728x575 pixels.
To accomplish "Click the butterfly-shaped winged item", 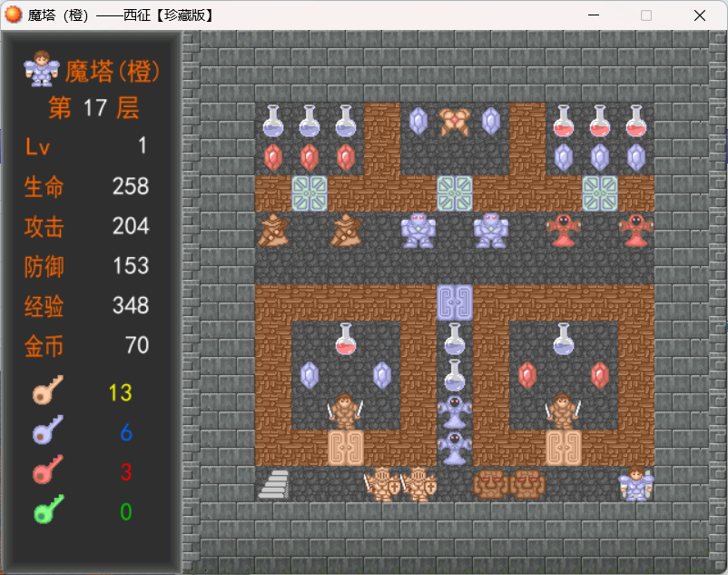I will point(455,122).
